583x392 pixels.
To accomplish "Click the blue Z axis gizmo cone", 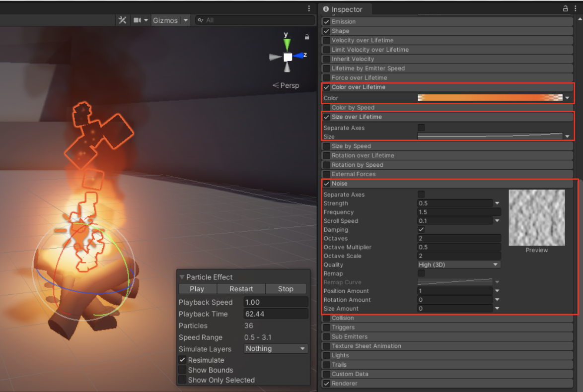I will point(299,56).
